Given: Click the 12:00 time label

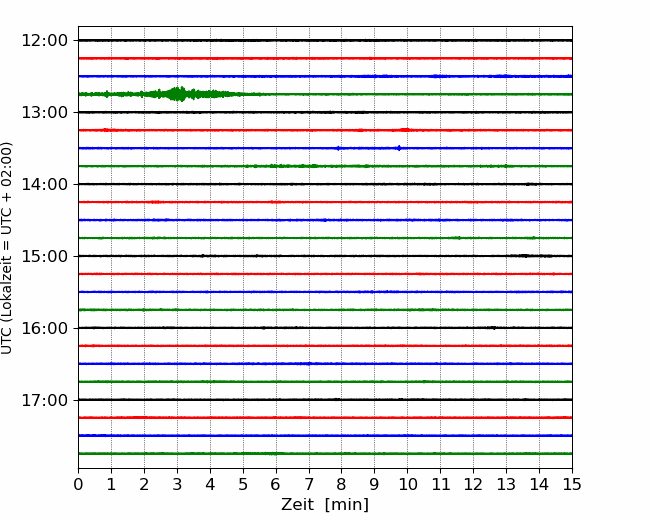Looking at the screenshot, I should coord(44,41).
